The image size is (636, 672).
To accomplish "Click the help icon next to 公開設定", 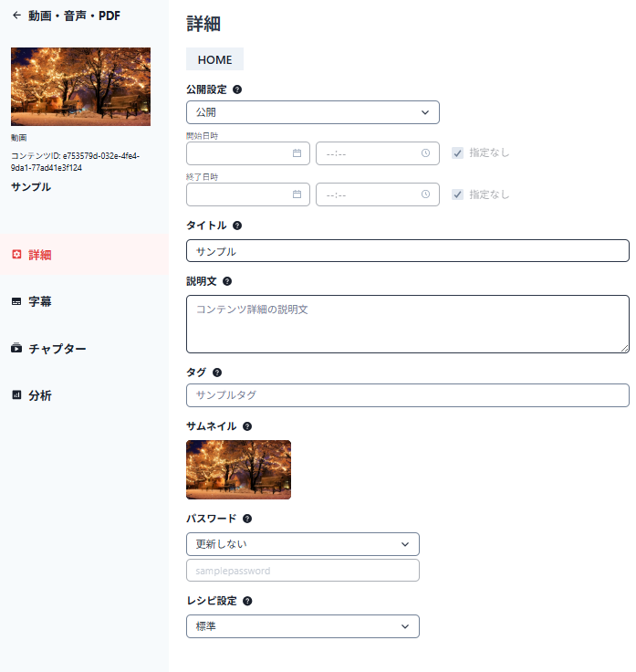I will pos(237,89).
